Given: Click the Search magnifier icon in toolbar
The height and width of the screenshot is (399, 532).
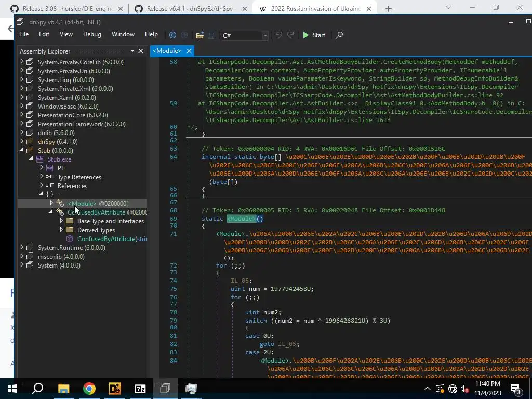Looking at the screenshot, I should (x=339, y=35).
